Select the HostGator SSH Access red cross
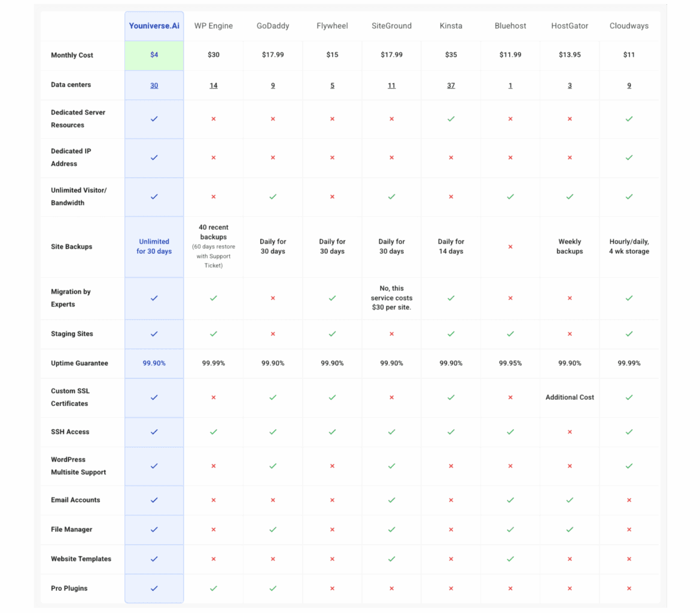700x613 pixels. [570, 432]
